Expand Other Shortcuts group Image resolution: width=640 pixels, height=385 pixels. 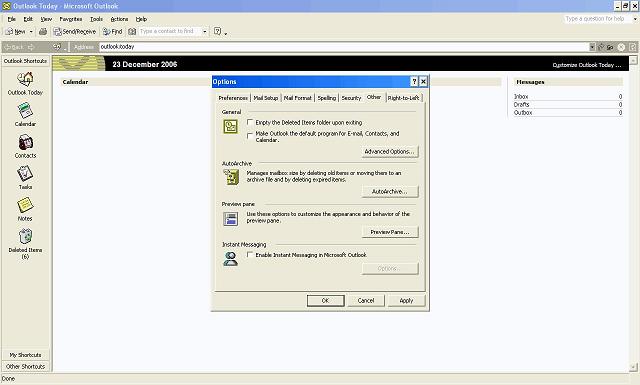click(x=25, y=367)
